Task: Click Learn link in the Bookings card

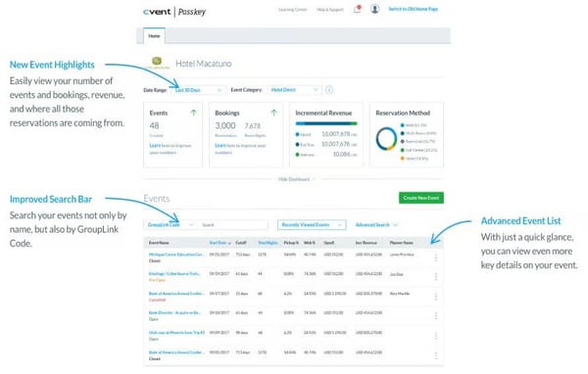Action: click(x=220, y=146)
